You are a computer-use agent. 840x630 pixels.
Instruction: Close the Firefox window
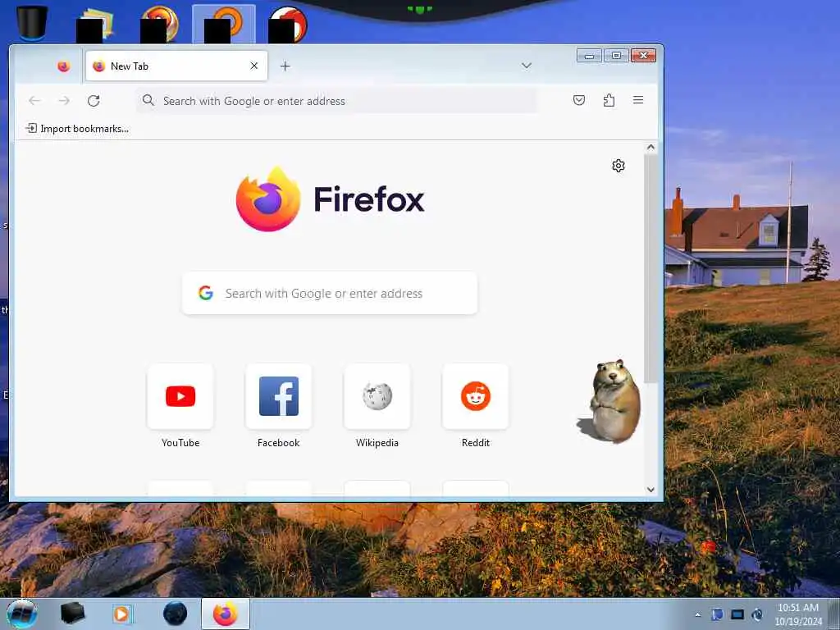pyautogui.click(x=643, y=56)
